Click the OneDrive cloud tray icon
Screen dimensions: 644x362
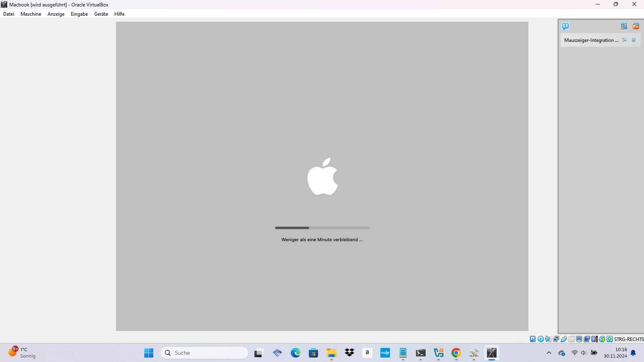click(562, 353)
